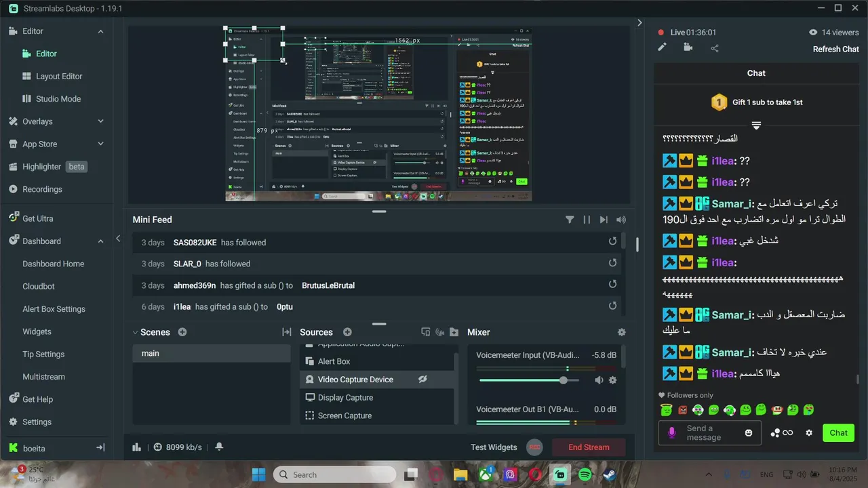The width and height of the screenshot is (868, 488).
Task: Filter Mini Feed events with funnel icon
Action: click(570, 220)
